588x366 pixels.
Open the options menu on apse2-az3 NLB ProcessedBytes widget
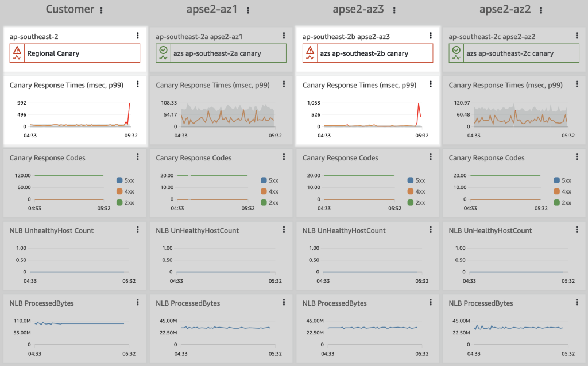(430, 302)
